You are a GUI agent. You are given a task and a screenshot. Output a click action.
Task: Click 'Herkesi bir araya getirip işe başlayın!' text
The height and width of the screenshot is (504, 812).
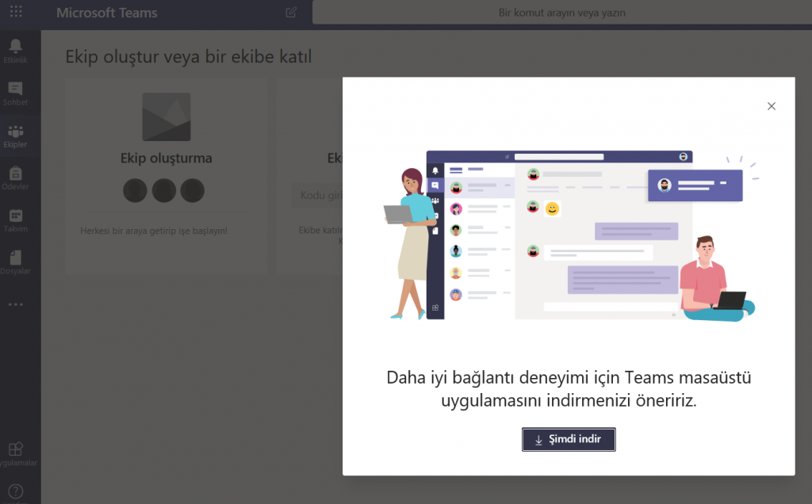point(154,231)
